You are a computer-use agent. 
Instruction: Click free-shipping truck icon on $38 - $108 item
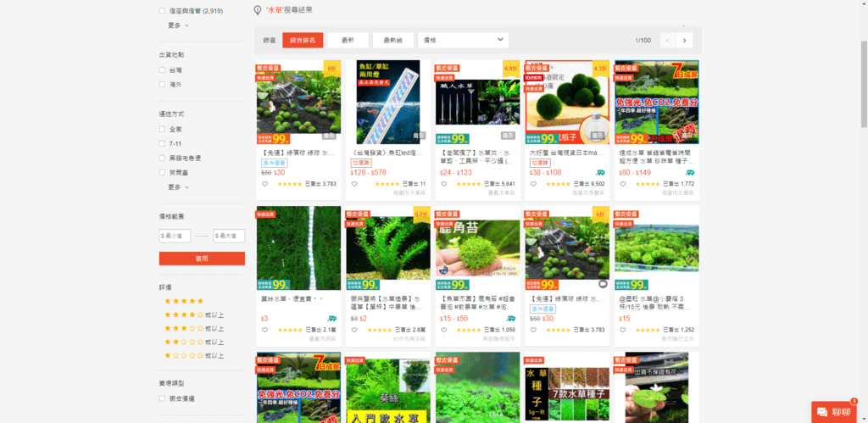click(x=600, y=173)
